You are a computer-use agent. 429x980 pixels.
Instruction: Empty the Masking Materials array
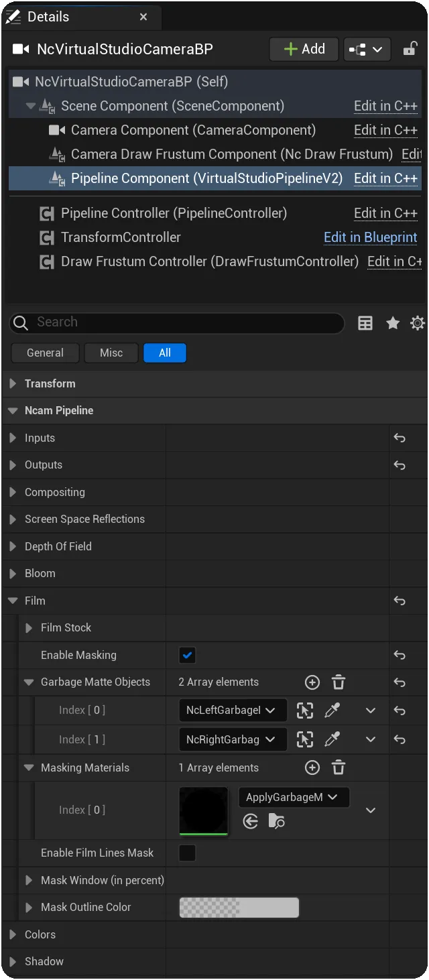tap(339, 768)
